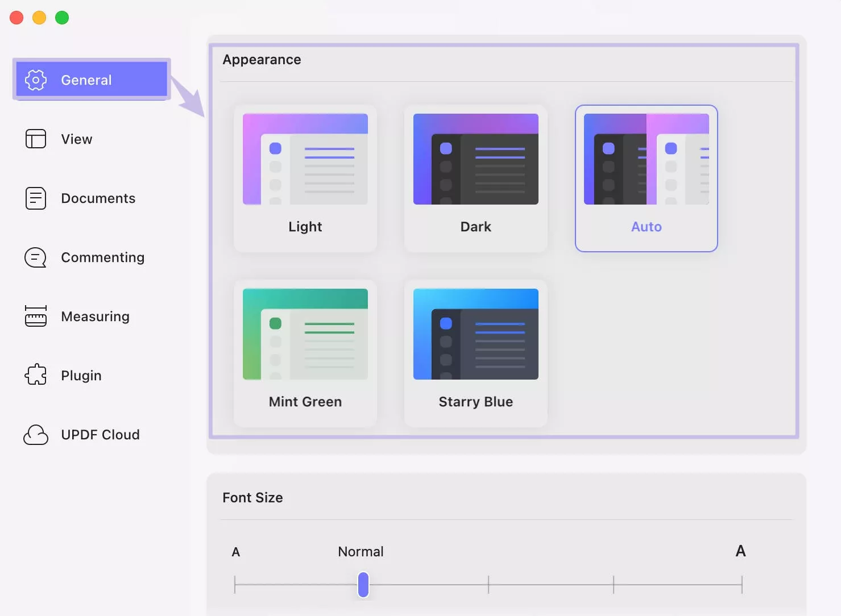Click the small A font size label
Image resolution: width=841 pixels, height=616 pixels.
(x=236, y=552)
